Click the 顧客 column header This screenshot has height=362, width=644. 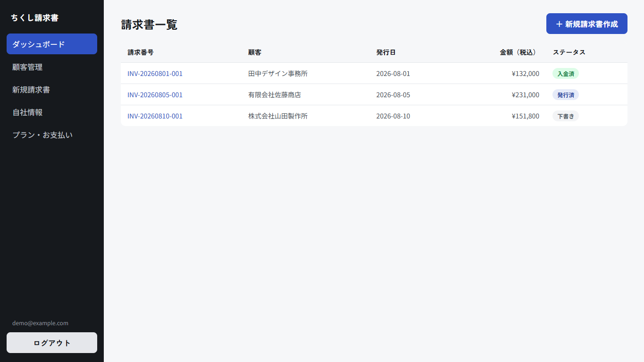[255, 52]
